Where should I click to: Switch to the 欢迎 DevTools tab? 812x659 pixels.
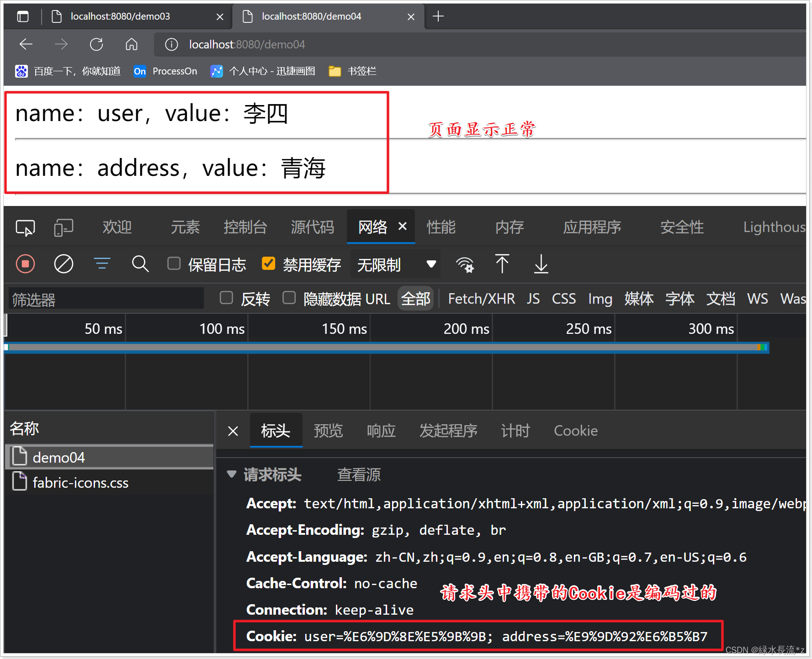(x=117, y=227)
